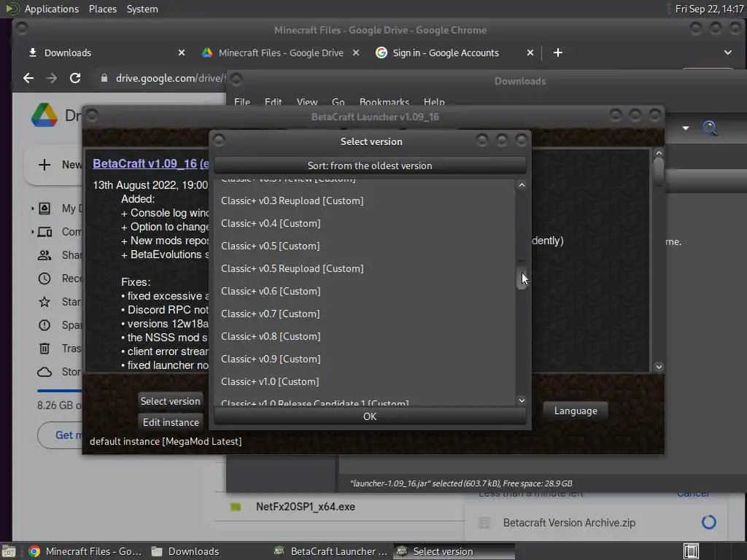Expand My Drive tree arrow
This screenshot has height=560, width=747.
pos(32,209)
